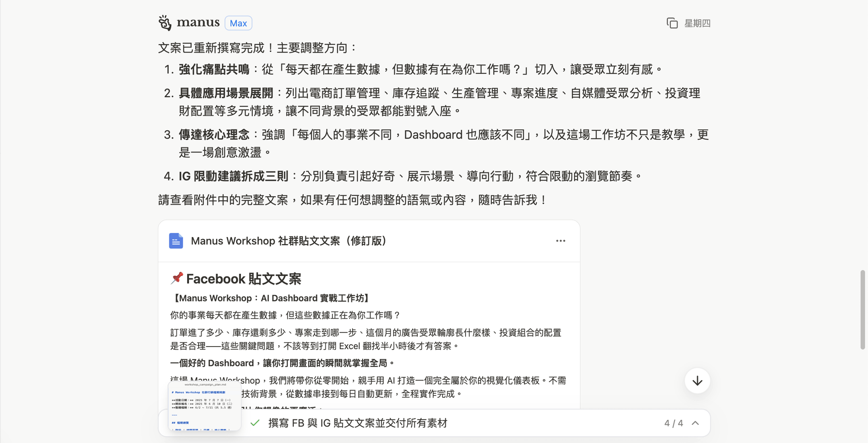Click the 具體應用場景展開 list item heading

point(226,93)
